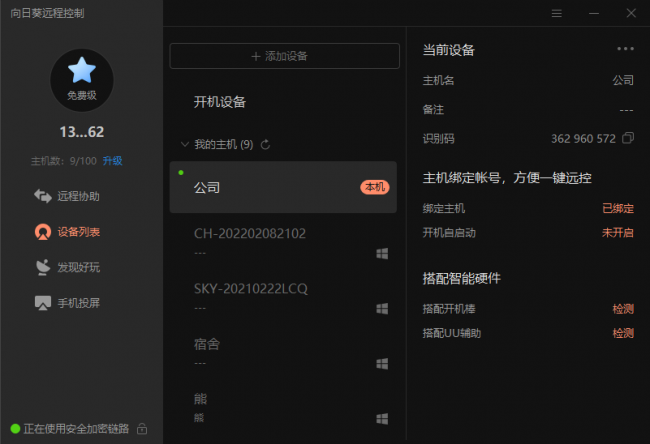Click the 备注 value dashes
Screen dimensions: 650x444
(626, 110)
